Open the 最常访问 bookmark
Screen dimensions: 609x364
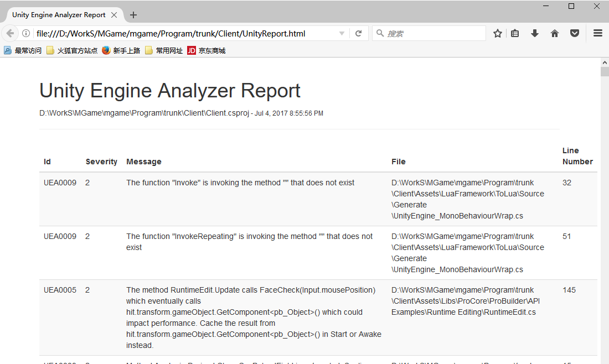pyautogui.click(x=23, y=50)
